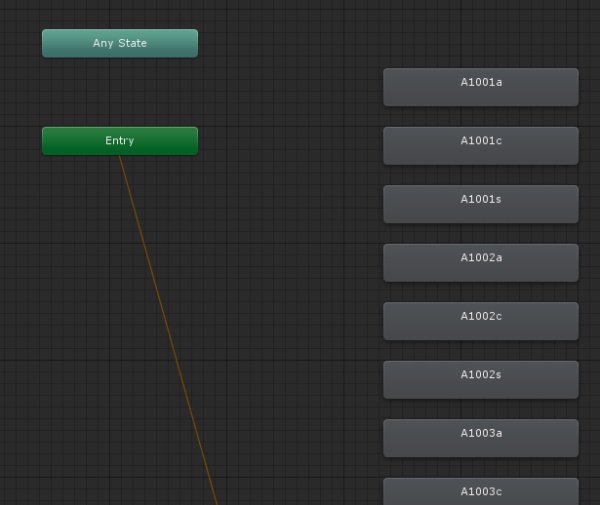Select the A1001a state node
This screenshot has height=505, width=600.
click(481, 87)
